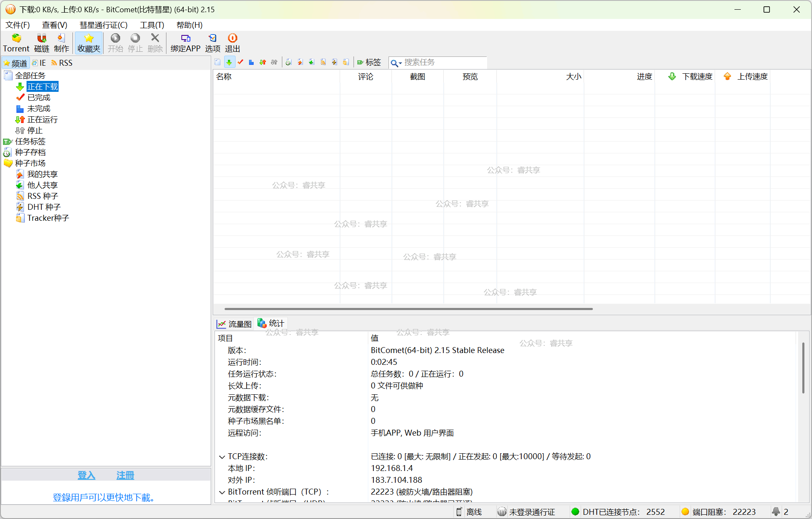Click the 开始 start toolbar button
The height and width of the screenshot is (519, 812).
coord(115,43)
